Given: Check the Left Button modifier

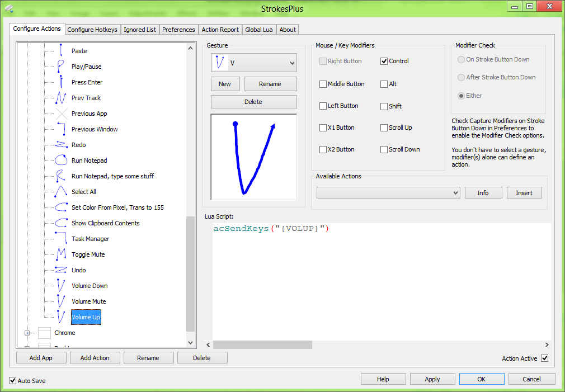Looking at the screenshot, I should [x=323, y=106].
